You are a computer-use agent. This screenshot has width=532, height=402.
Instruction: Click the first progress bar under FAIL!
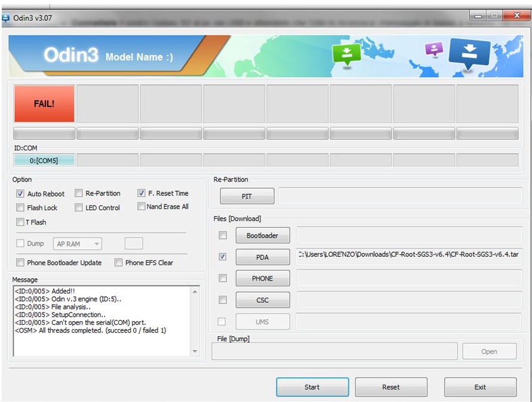pyautogui.click(x=44, y=133)
